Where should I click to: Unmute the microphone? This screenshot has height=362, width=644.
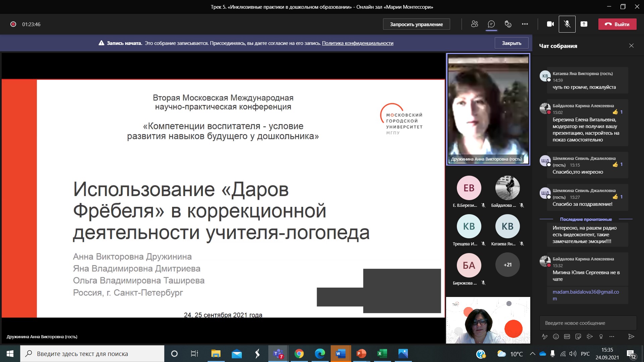567,24
